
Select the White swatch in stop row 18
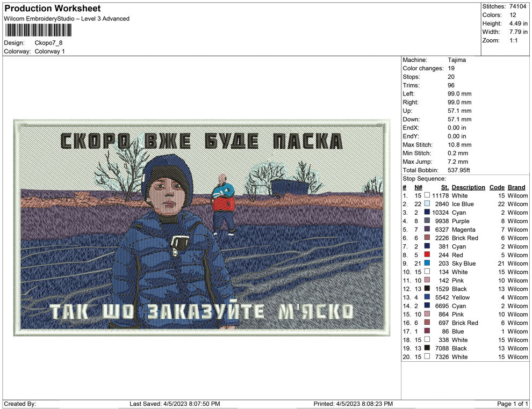(427, 339)
